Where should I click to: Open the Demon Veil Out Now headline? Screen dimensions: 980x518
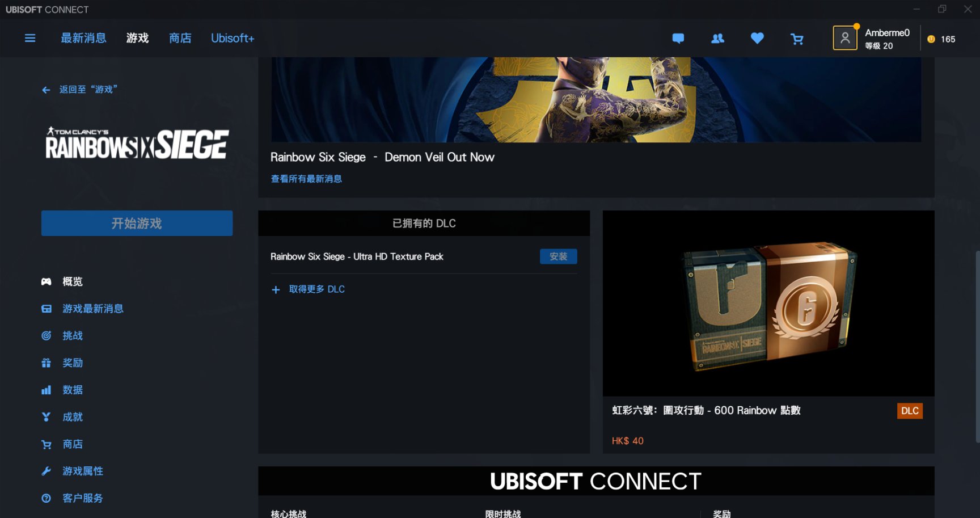(382, 157)
